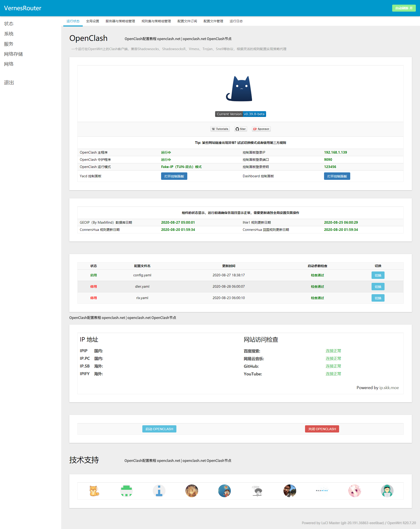
Task: Click the config.yaml file name
Action: 142,275
